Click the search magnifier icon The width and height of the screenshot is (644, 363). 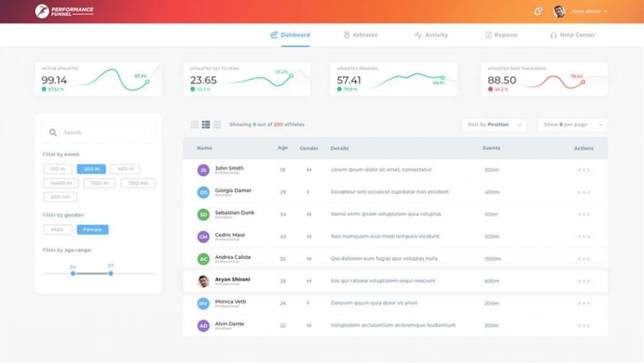point(53,133)
